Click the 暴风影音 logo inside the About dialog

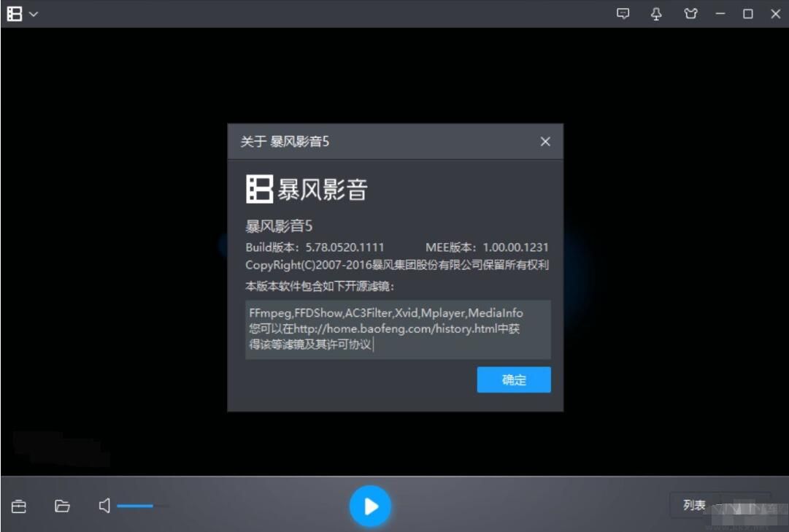[x=307, y=189]
